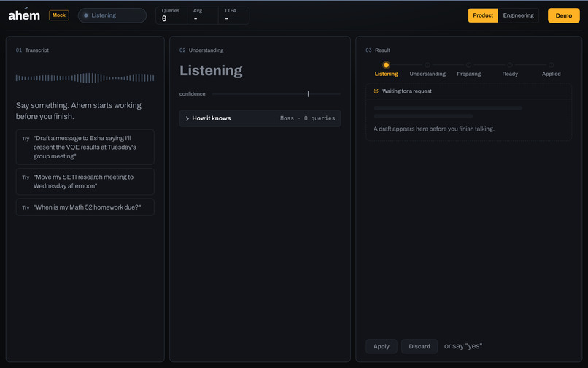Expand the How it knows section
The image size is (588, 368).
pos(260,118)
